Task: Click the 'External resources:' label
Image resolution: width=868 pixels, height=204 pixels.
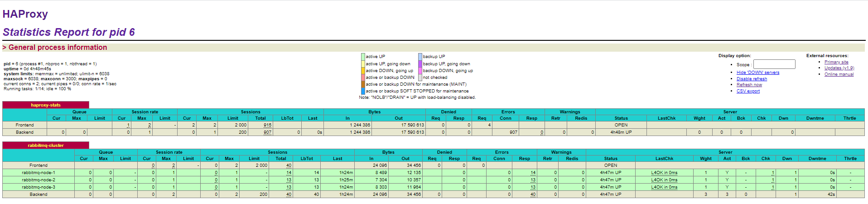Action: [x=827, y=56]
